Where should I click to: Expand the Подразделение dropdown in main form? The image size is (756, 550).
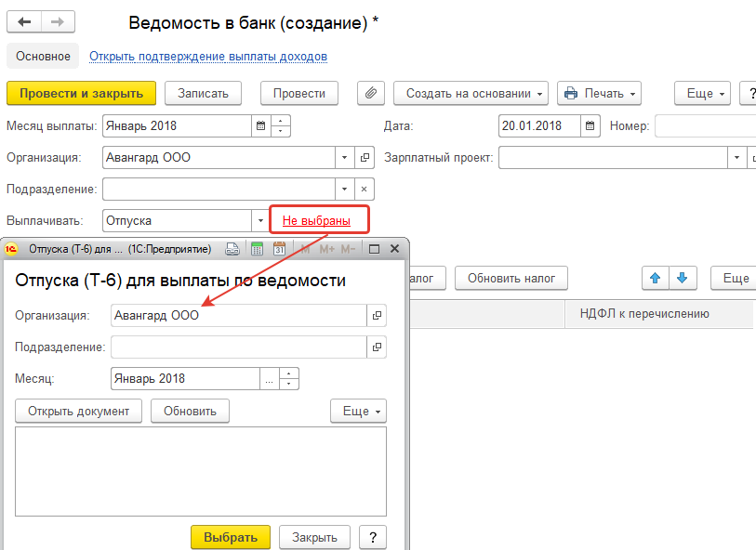click(x=344, y=190)
